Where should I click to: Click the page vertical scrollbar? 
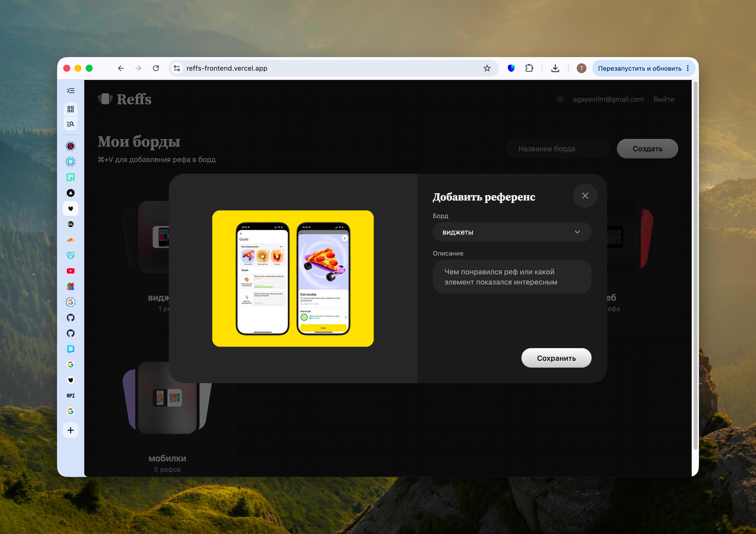tap(695, 265)
